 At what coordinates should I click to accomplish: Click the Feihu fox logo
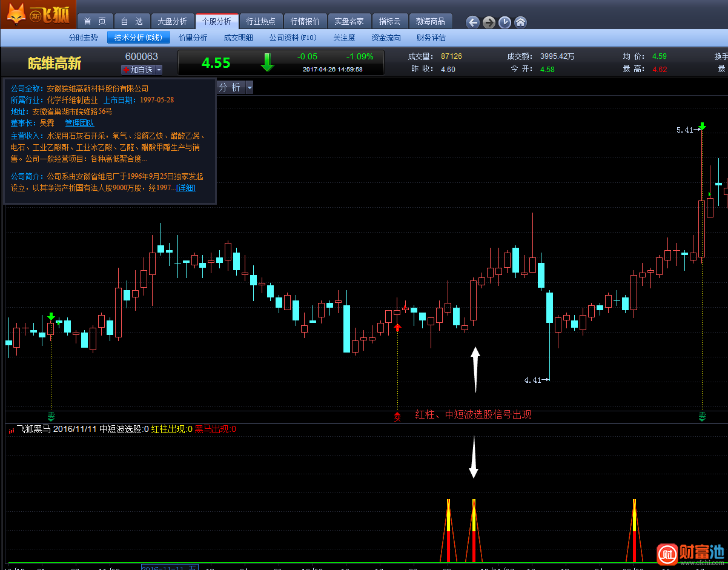click(38, 14)
